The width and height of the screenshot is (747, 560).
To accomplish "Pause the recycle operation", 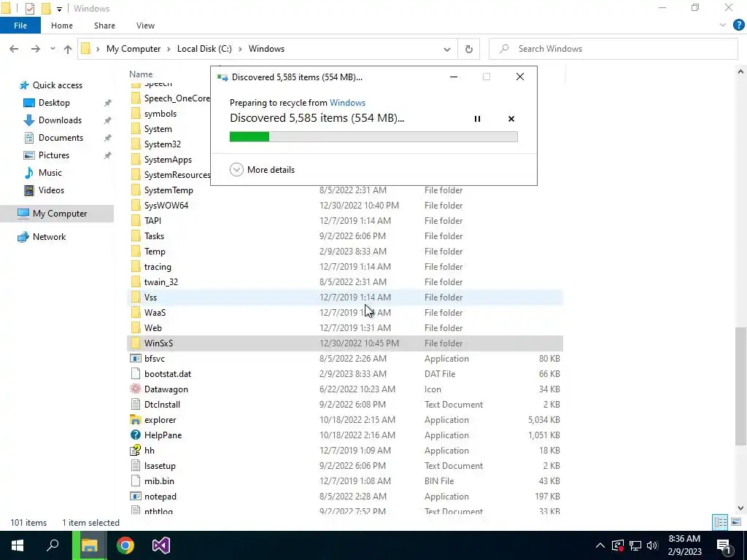I will 477,119.
